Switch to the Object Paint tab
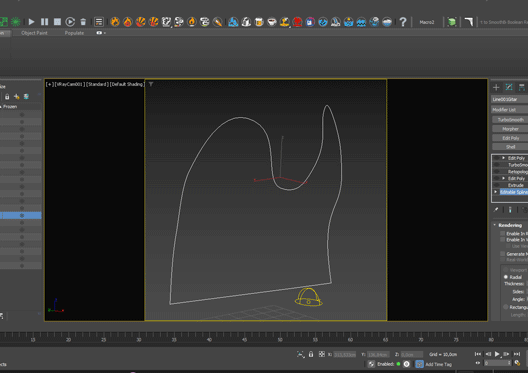 [x=34, y=33]
